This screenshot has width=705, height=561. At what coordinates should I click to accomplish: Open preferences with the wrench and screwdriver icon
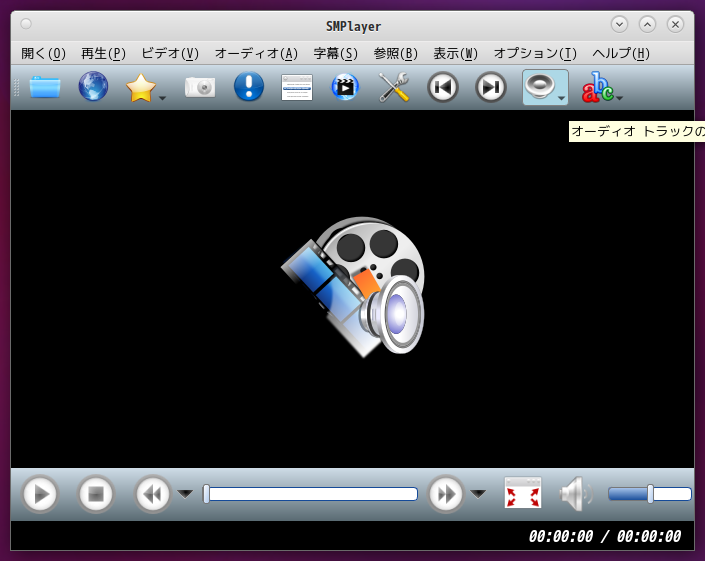pyautogui.click(x=393, y=87)
